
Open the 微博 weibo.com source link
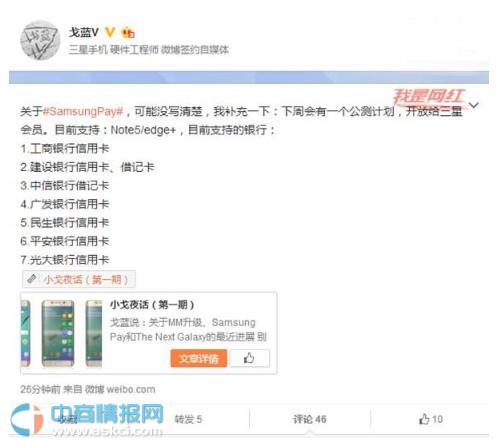[x=120, y=389]
